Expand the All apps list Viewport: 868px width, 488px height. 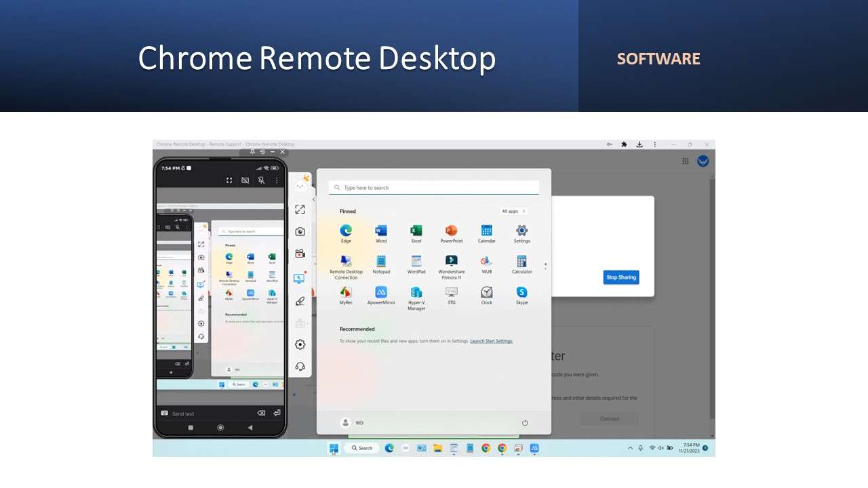[513, 211]
